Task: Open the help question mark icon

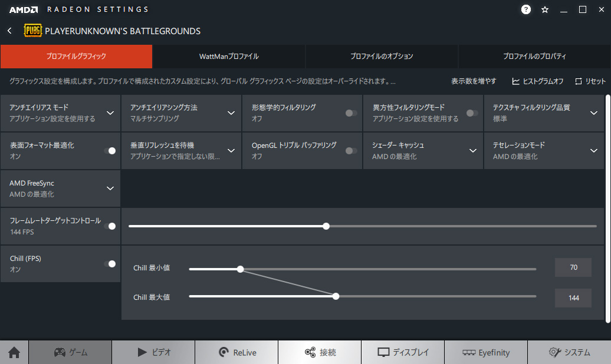Action: 526,9
